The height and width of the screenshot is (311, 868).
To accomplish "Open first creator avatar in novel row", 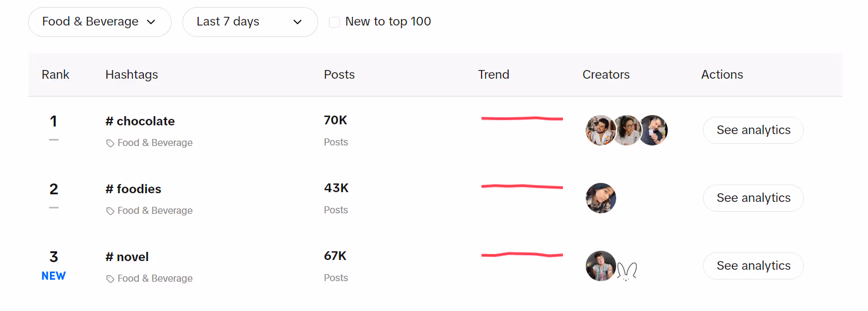I will (x=601, y=266).
